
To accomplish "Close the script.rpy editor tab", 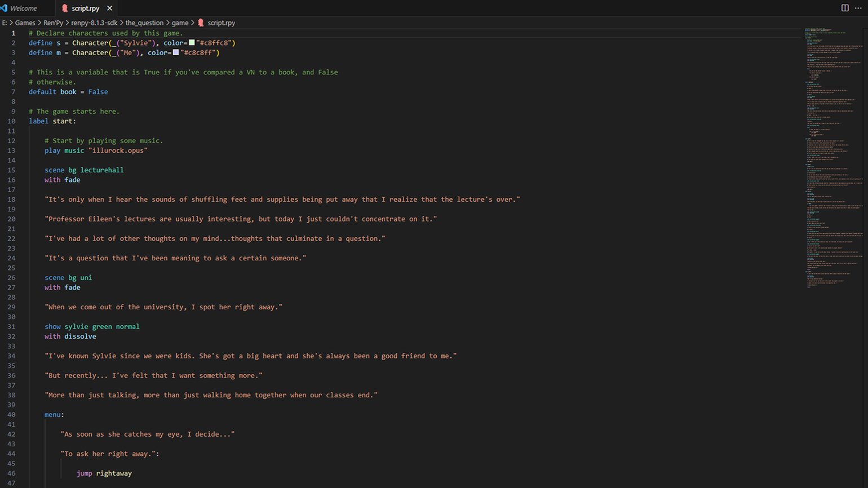I will [x=109, y=8].
